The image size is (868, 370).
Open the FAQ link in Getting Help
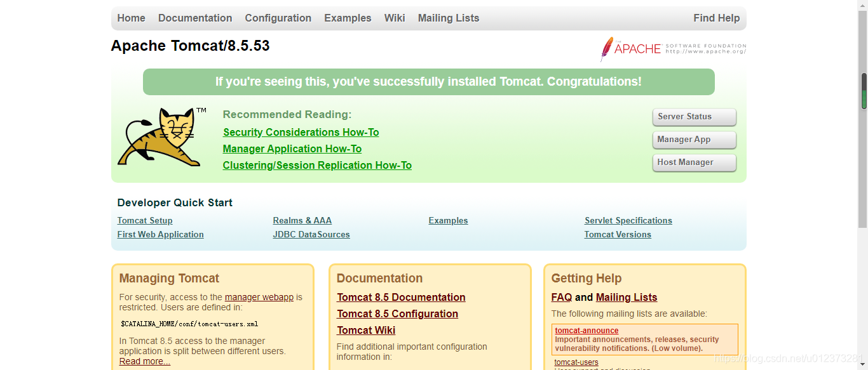tap(562, 297)
